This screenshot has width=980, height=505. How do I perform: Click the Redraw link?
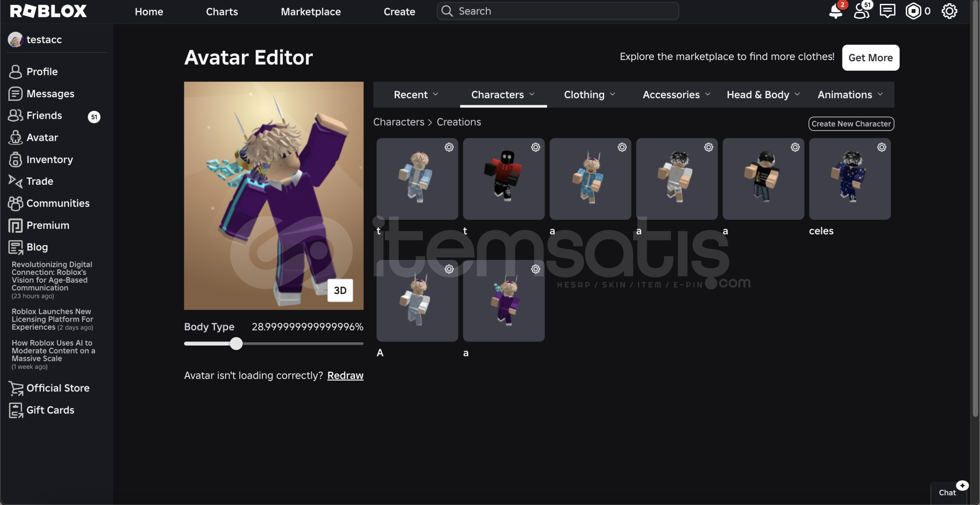(x=345, y=375)
